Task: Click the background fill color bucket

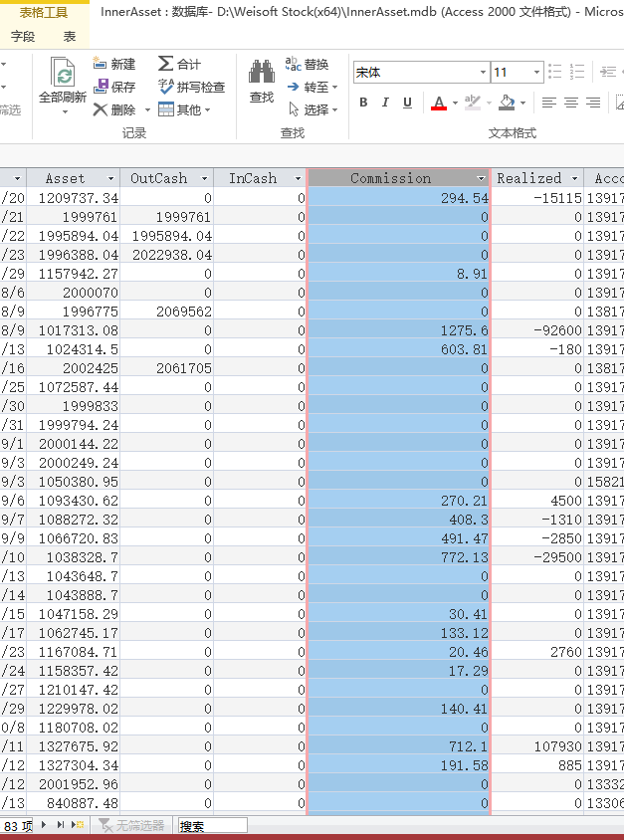Action: point(507,103)
